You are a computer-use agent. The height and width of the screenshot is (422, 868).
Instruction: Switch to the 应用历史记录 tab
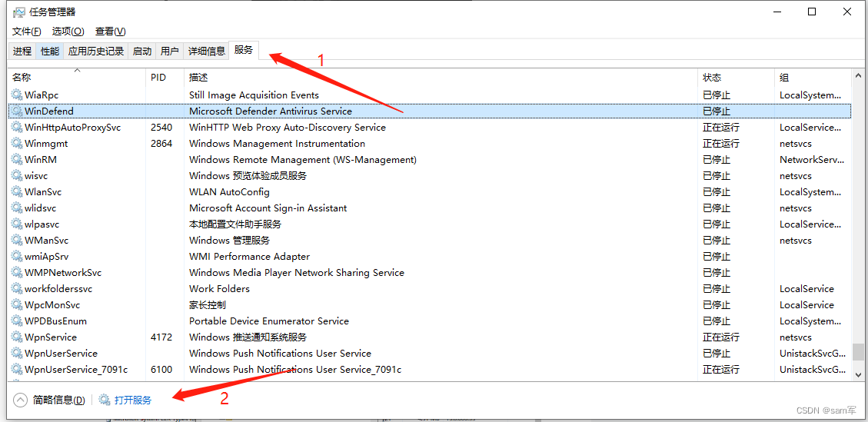96,51
